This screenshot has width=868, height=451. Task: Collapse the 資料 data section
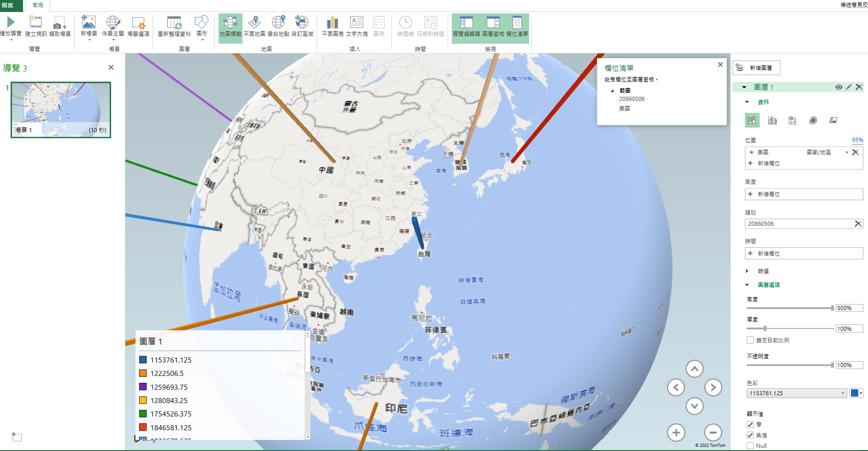tap(747, 102)
